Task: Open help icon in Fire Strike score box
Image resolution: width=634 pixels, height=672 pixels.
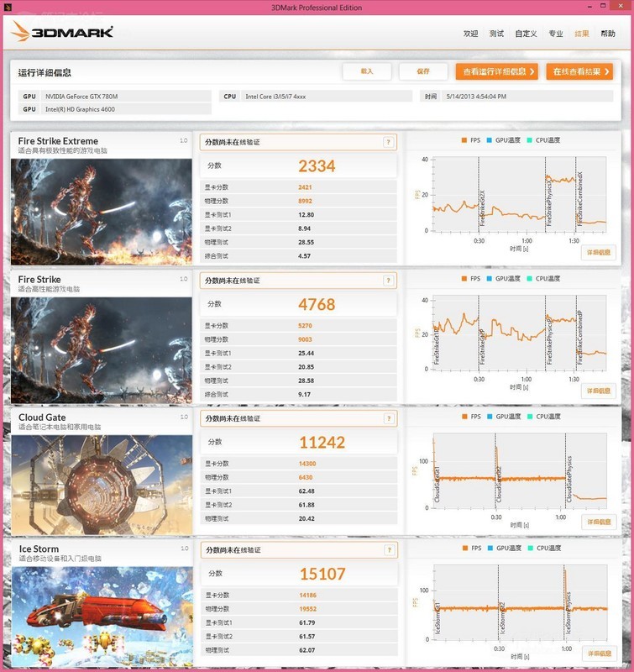Action: tap(388, 281)
